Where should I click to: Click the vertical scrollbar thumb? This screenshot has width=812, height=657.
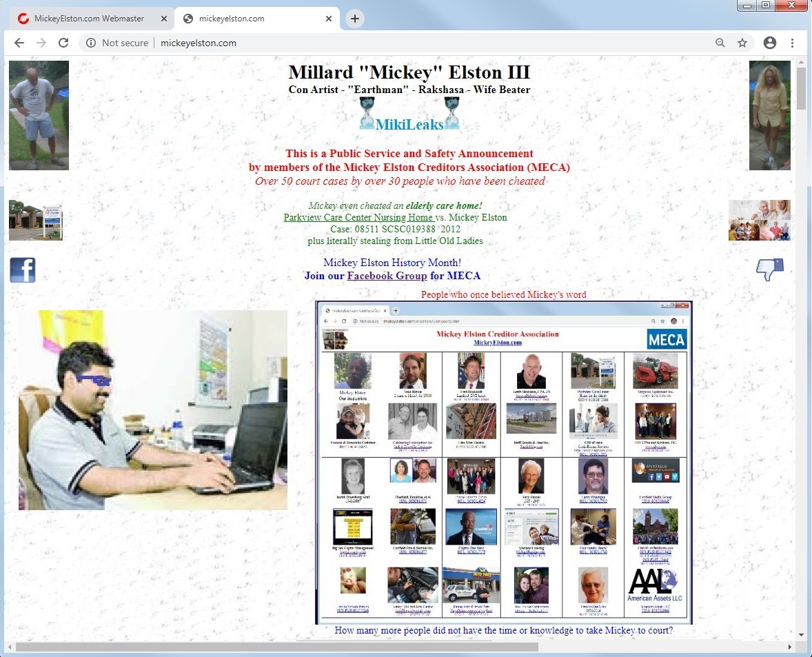[x=801, y=88]
